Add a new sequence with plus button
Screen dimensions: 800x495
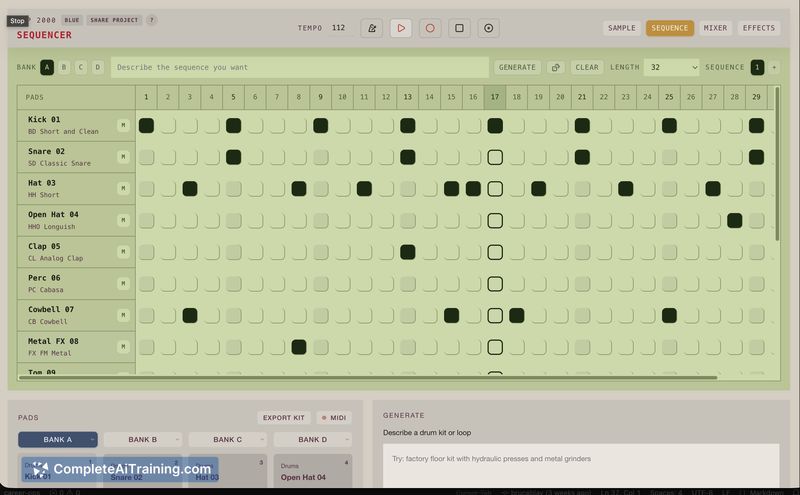pos(774,67)
